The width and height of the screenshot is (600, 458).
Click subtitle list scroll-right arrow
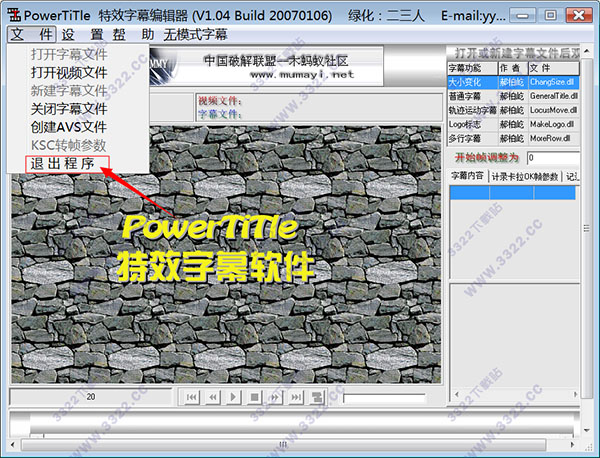pos(575,394)
